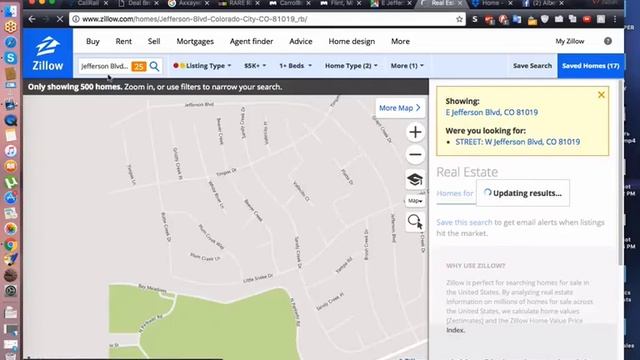Image resolution: width=640 pixels, height=360 pixels.
Task: Click the Jefferson Blvd search input field
Action: point(105,66)
